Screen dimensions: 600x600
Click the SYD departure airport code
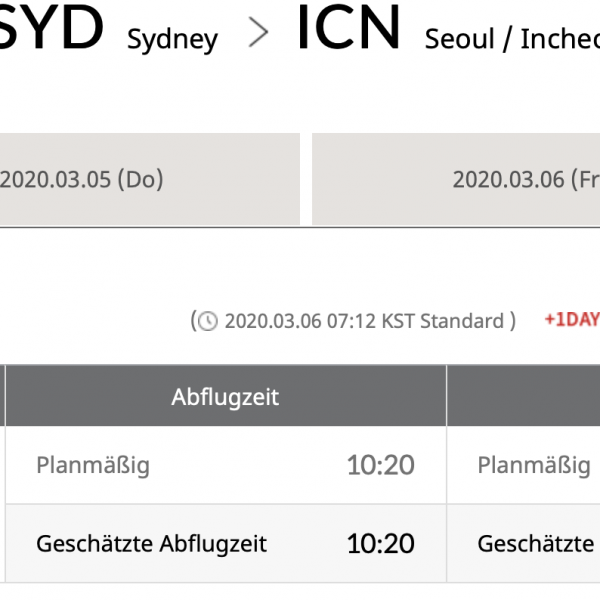point(51,27)
